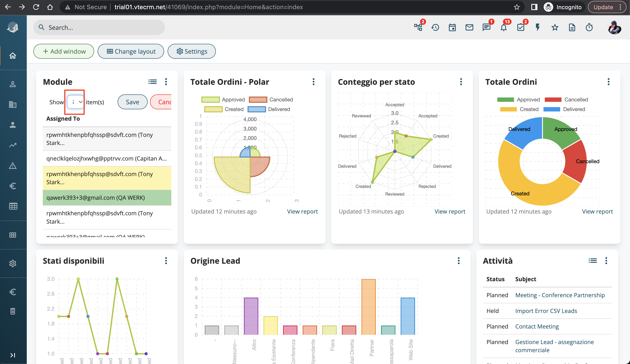Toggle Approved legend in Totale Ordini donut

[x=518, y=100]
